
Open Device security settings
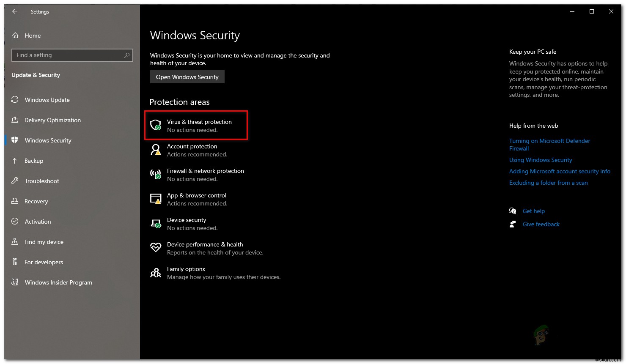[x=187, y=224]
